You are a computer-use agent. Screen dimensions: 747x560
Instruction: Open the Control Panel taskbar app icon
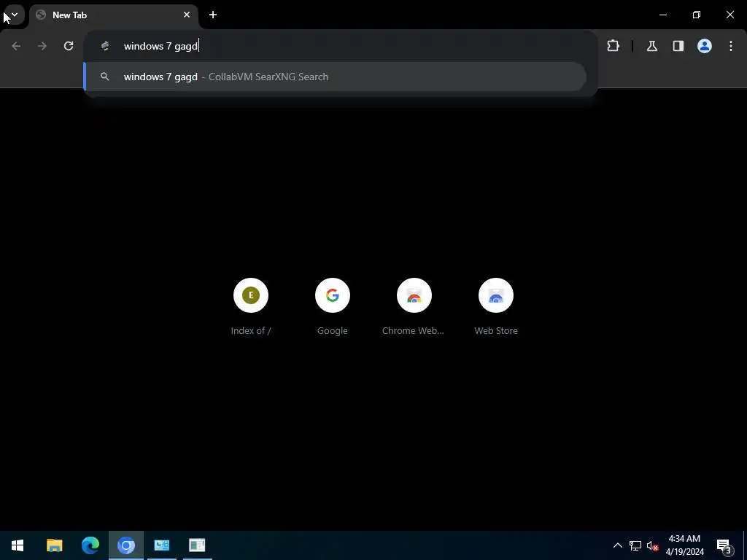click(x=162, y=545)
